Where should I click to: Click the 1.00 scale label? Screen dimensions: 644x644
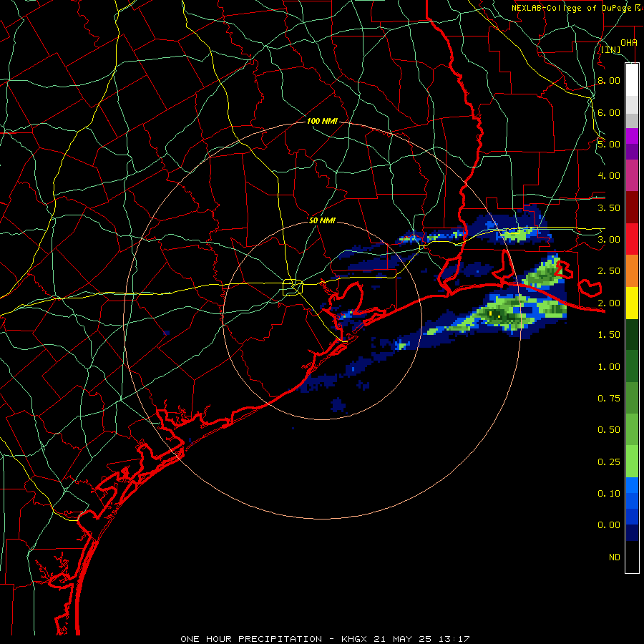click(x=609, y=366)
